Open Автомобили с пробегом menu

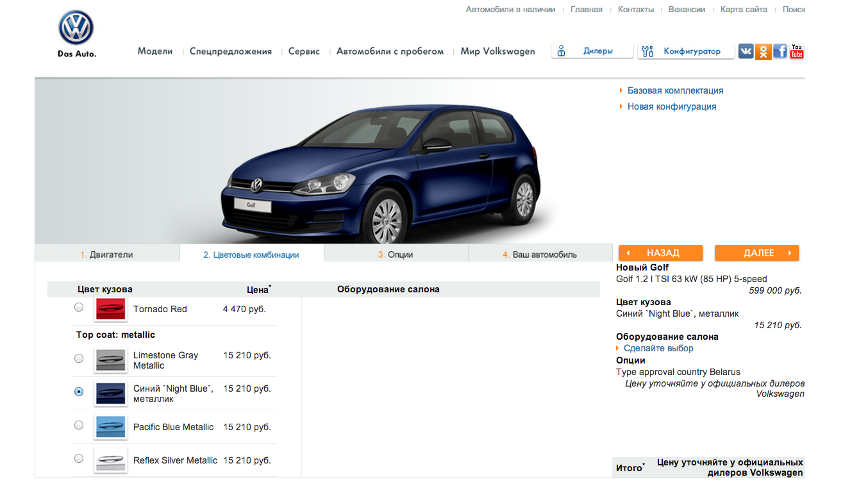[390, 51]
